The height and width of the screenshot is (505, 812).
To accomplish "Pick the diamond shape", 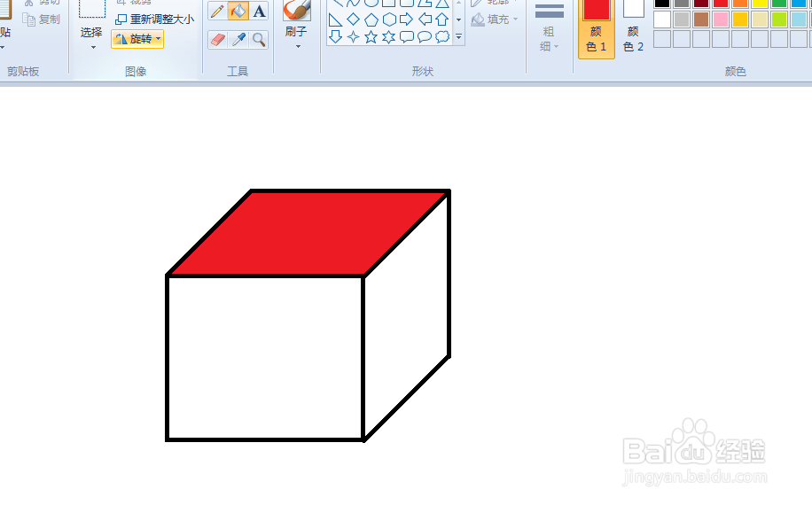I will pyautogui.click(x=353, y=19).
